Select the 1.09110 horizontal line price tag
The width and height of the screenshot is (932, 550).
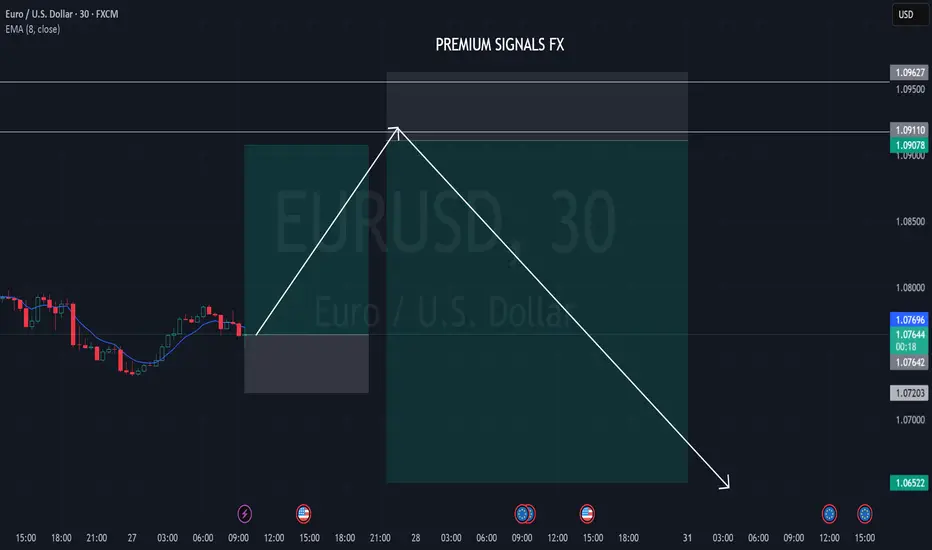(909, 130)
